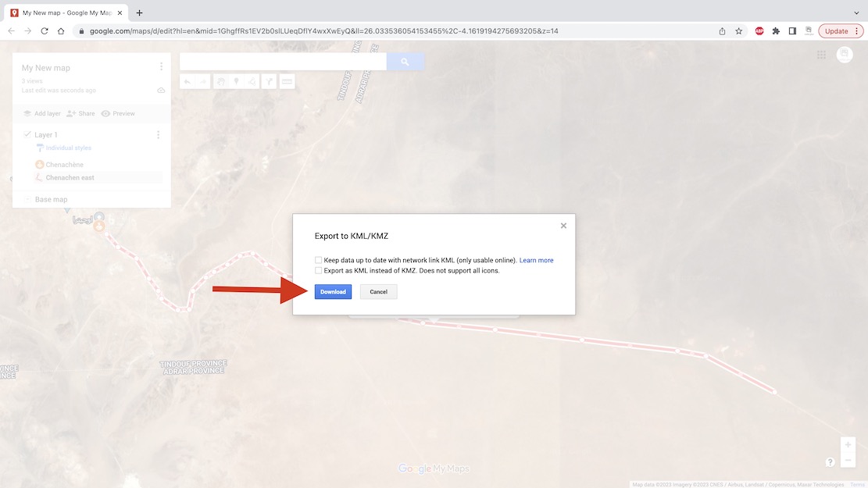The image size is (868, 488).
Task: Open Layer 1 three-dot options menu
Action: pos(159,134)
